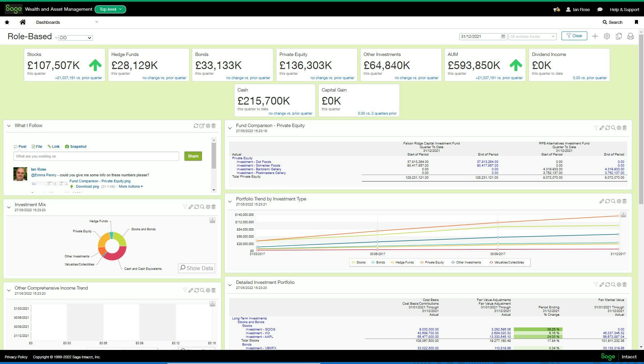This screenshot has width=644, height=364.
Task: Scroll down in What I Follow feed
Action: 214,190
